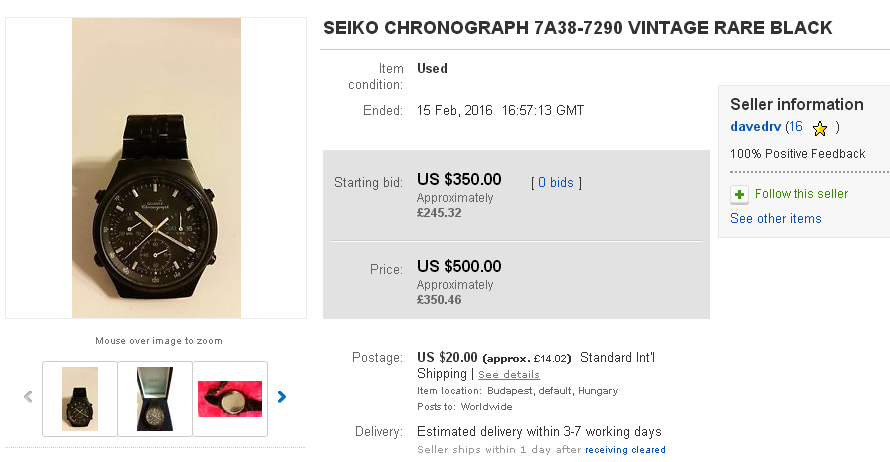Screen dimensions: 890x462
Task: Click the US $350.00 starting bid amount
Action: pyautogui.click(x=459, y=180)
